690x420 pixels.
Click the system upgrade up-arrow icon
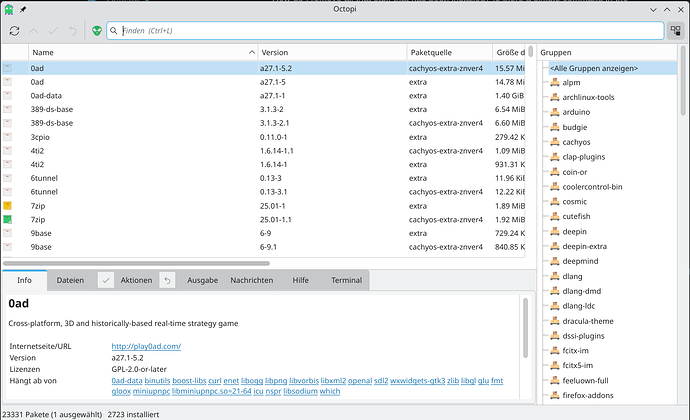click(33, 31)
